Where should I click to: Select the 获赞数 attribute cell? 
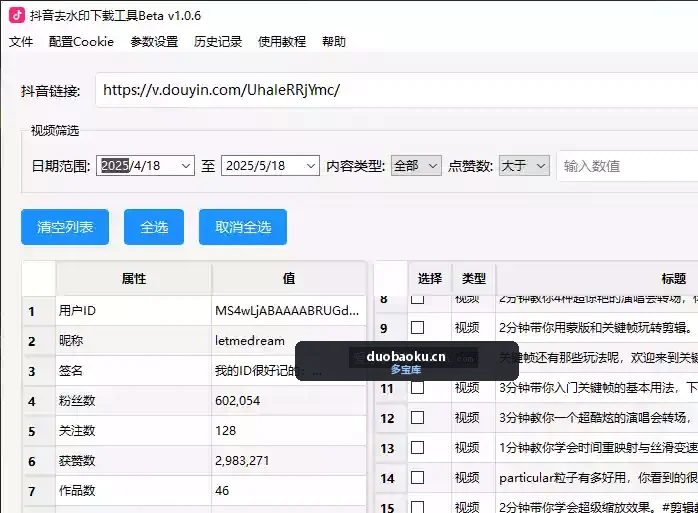pos(134,460)
